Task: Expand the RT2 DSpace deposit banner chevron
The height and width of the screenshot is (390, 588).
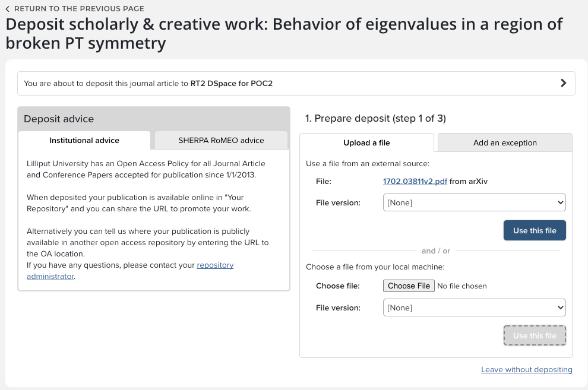Action: pyautogui.click(x=564, y=83)
